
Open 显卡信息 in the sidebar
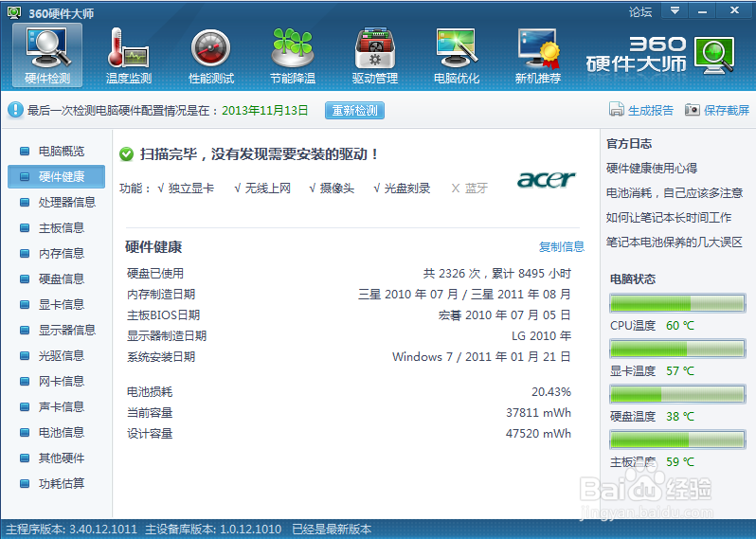57,304
